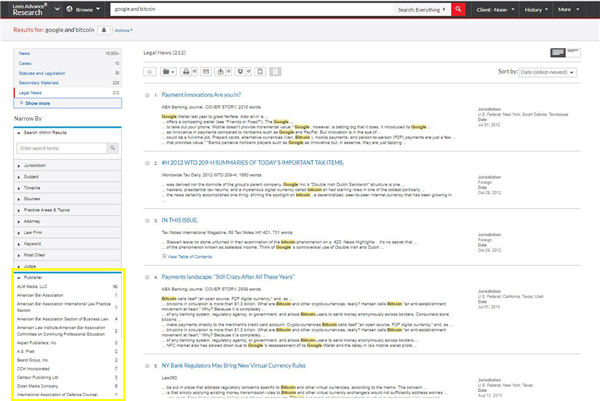The image size is (600, 401).
Task: Expand the Attorney filter
Action: (67, 221)
